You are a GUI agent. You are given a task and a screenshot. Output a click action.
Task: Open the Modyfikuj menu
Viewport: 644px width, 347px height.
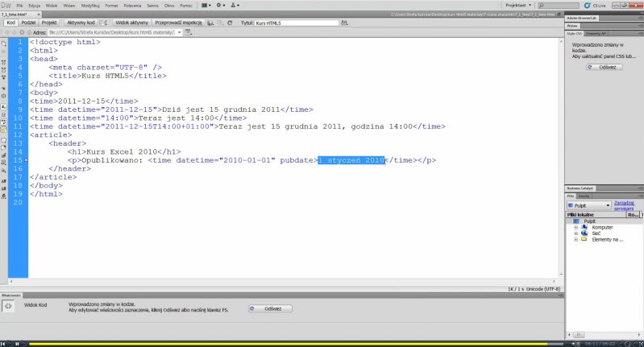tap(90, 6)
